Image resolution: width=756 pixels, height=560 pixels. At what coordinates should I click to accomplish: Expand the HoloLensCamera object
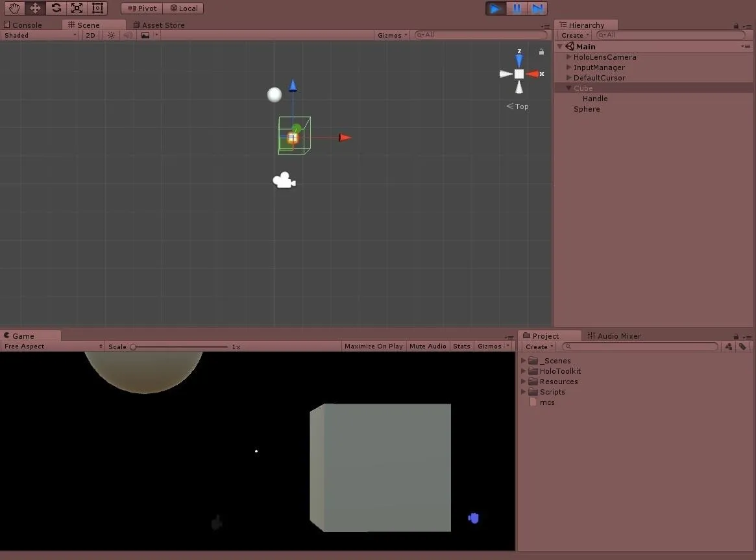point(569,57)
